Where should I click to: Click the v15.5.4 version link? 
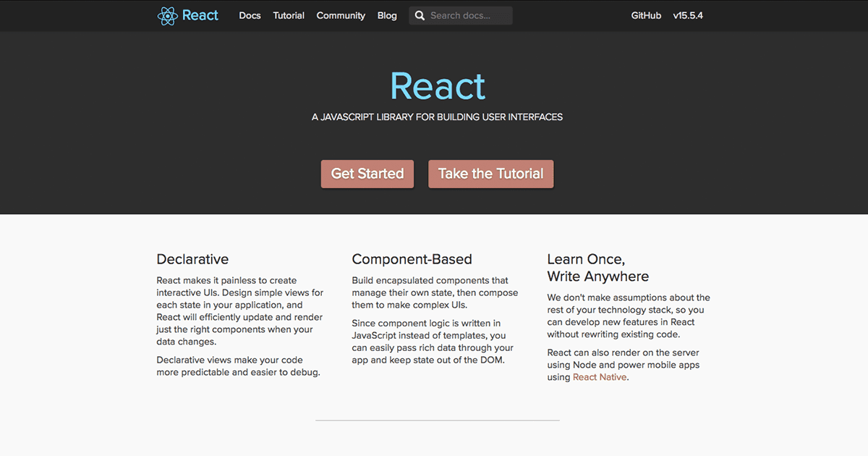[688, 16]
